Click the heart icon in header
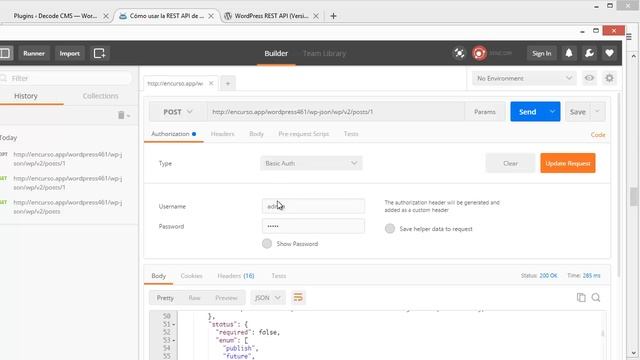 click(609, 53)
